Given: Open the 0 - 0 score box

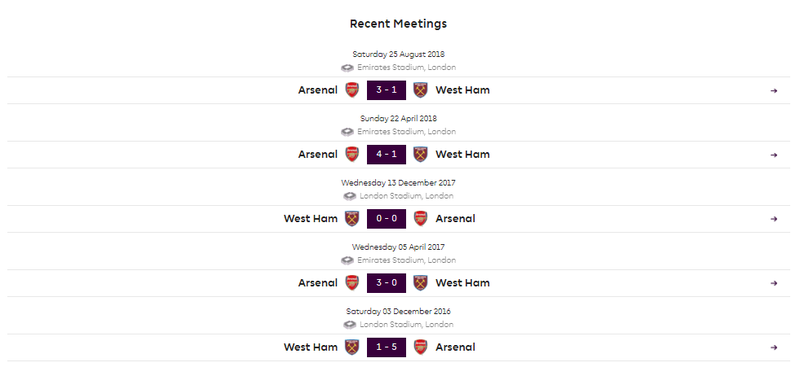Looking at the screenshot, I should 386,219.
